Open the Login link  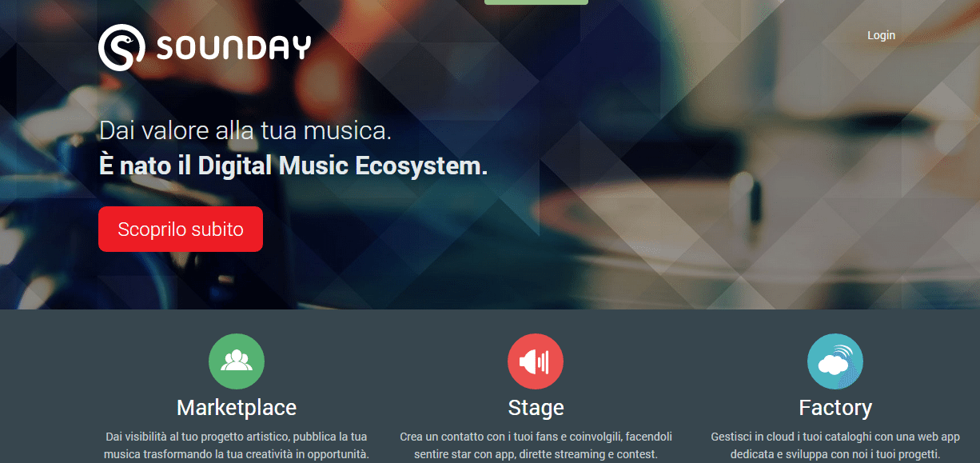(881, 35)
